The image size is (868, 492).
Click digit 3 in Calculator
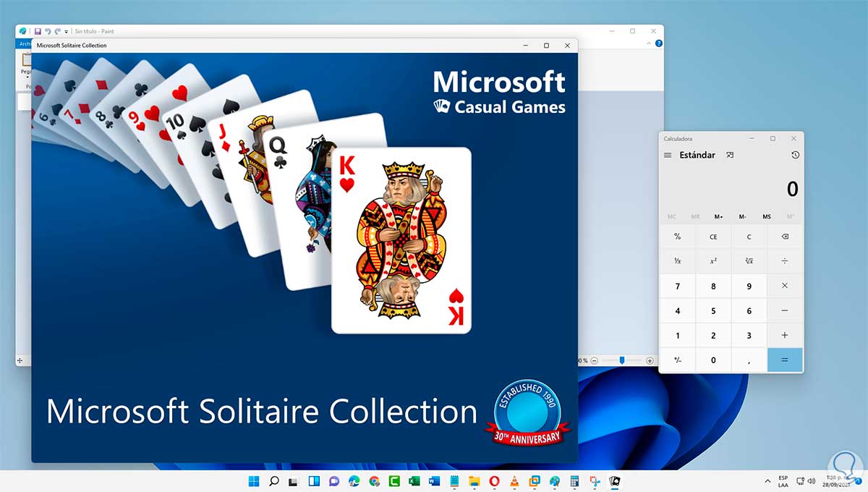click(x=749, y=336)
